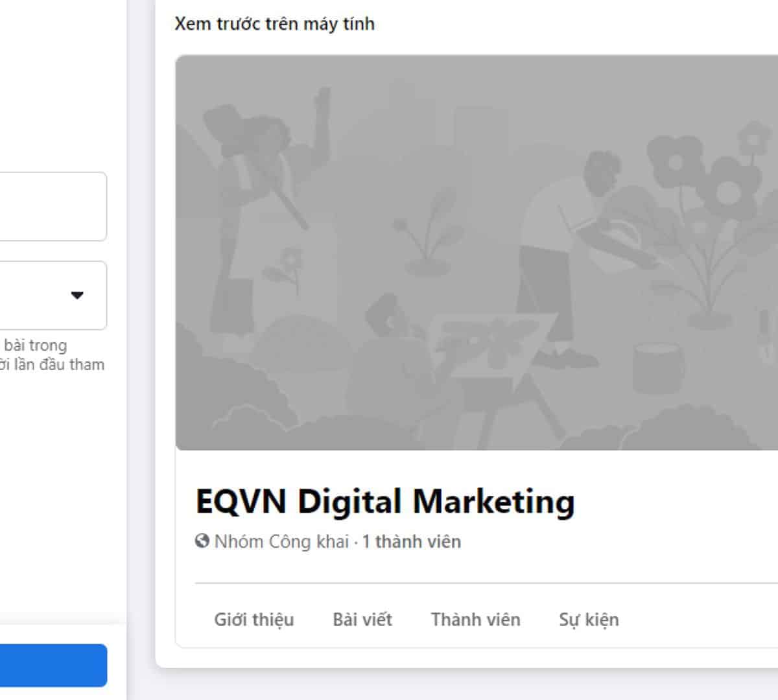Viewport: 778px width, 700px height.
Task: Click the globe icon beside Nhóm Công khai
Action: click(x=202, y=541)
